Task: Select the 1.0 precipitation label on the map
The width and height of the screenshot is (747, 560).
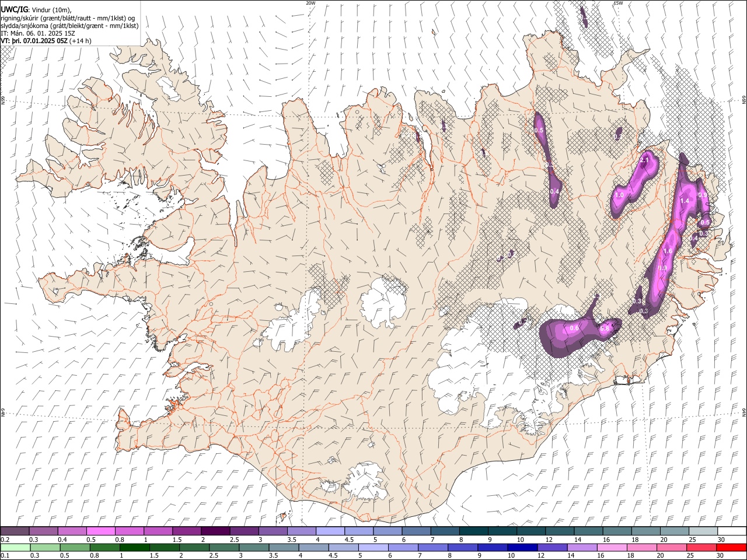Action: tap(619, 195)
